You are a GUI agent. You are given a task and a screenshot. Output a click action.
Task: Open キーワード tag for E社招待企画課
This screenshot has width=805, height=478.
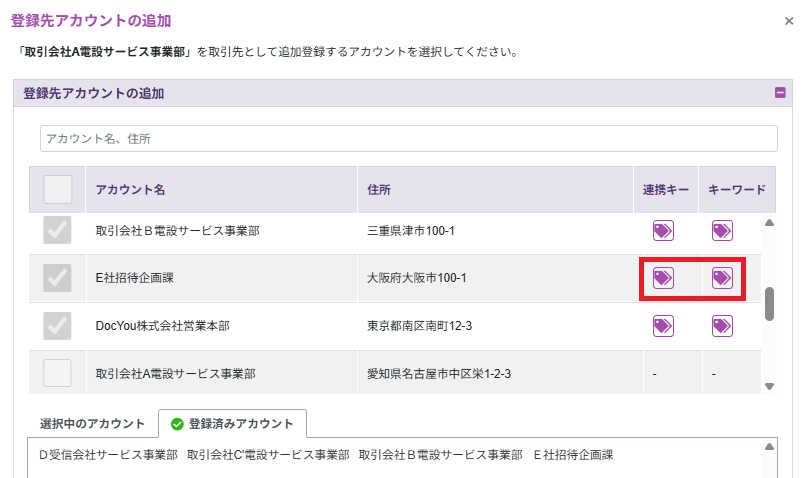(x=722, y=278)
